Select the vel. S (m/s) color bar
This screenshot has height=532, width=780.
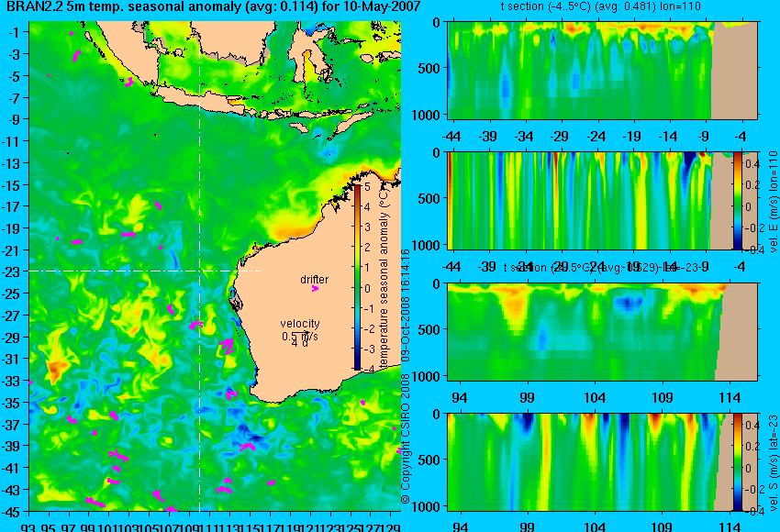tap(737, 462)
